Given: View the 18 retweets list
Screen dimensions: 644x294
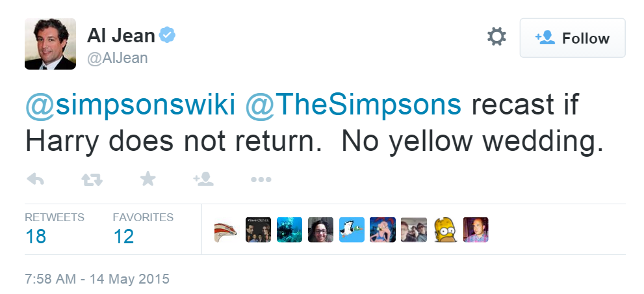Looking at the screenshot, I should [36, 235].
